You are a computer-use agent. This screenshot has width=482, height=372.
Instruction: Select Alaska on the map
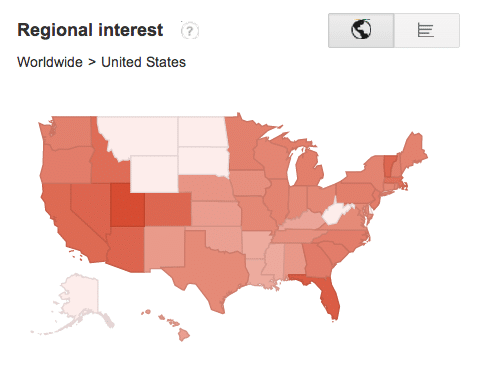coord(78,297)
